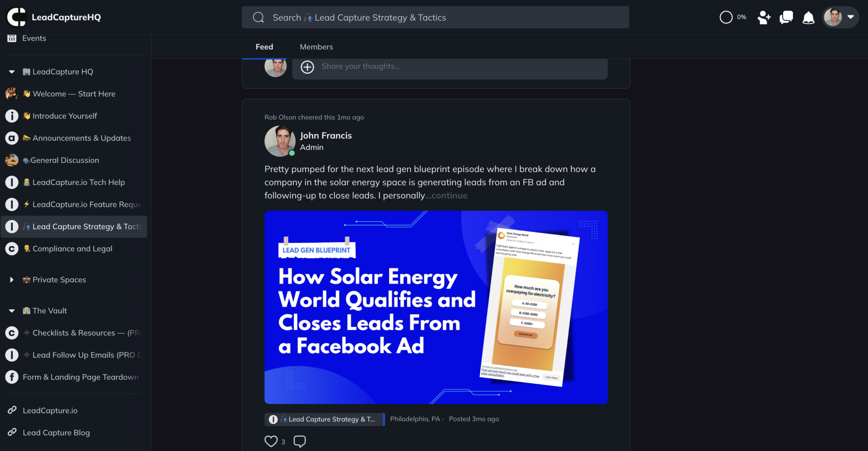The image size is (868, 451).
Task: Collapse The Vault section
Action: click(x=12, y=311)
